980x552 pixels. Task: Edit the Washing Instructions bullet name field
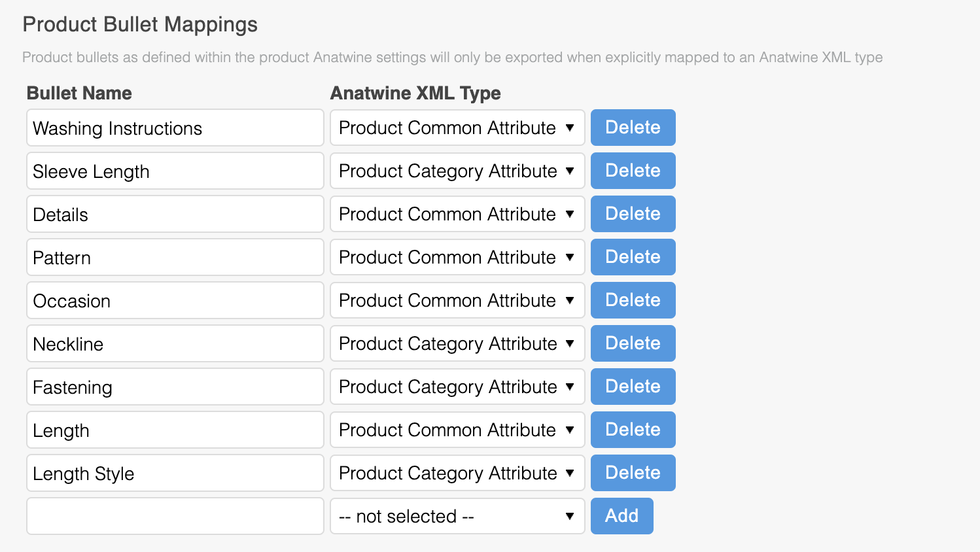[175, 128]
